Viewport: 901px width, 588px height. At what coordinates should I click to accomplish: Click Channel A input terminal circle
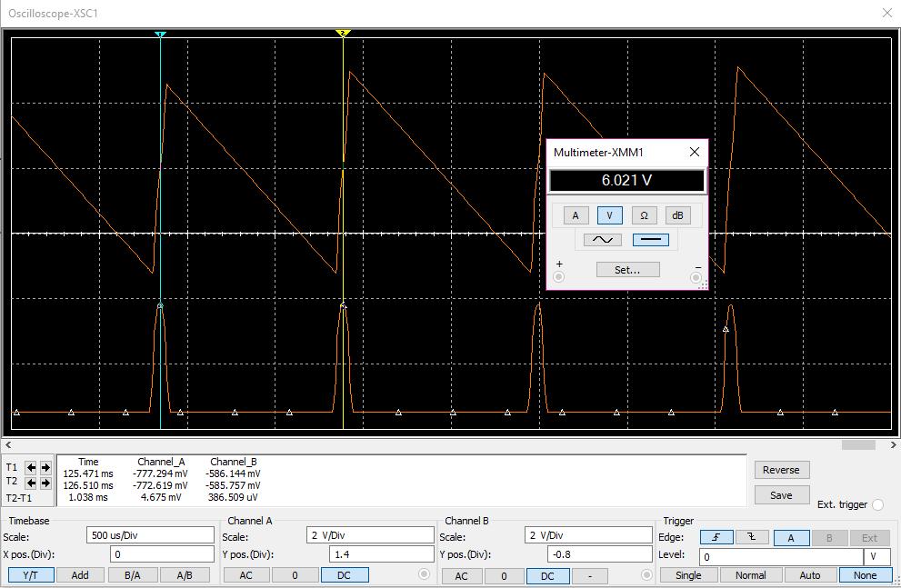(x=424, y=574)
